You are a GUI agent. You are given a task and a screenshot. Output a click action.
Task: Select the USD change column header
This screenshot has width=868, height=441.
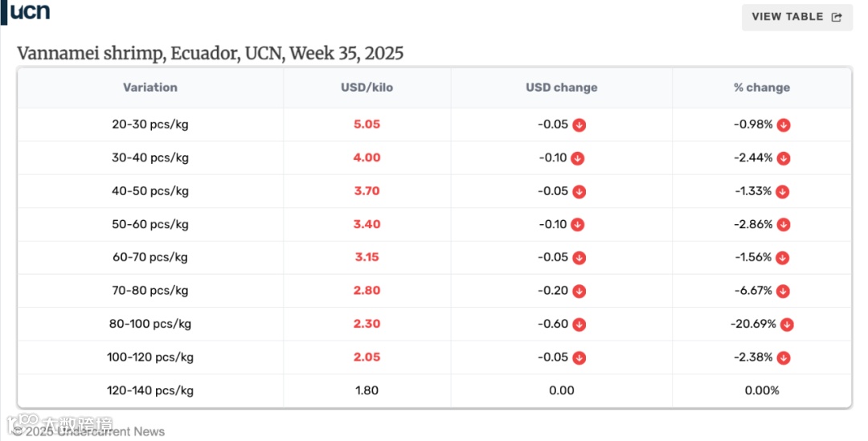coord(562,88)
